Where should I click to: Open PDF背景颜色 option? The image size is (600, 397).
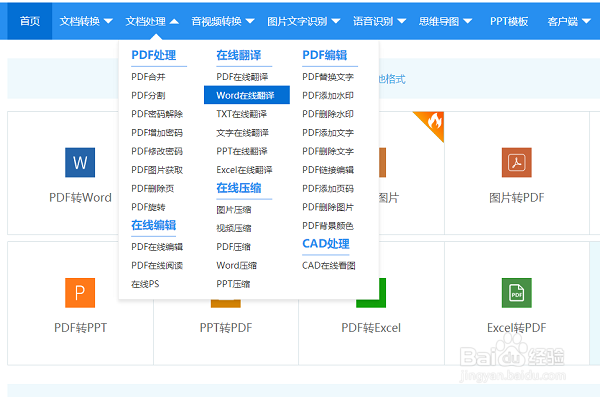click(328, 226)
